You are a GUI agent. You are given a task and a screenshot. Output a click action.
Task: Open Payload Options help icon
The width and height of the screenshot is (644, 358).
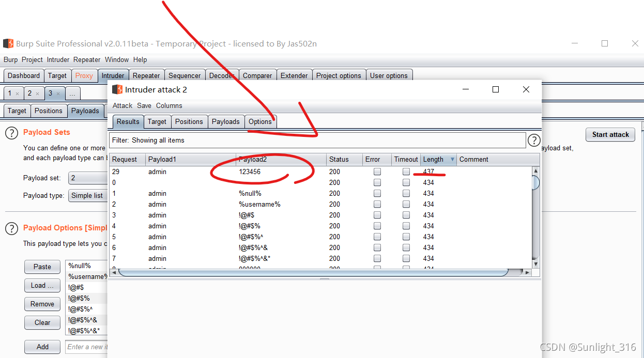tap(11, 228)
